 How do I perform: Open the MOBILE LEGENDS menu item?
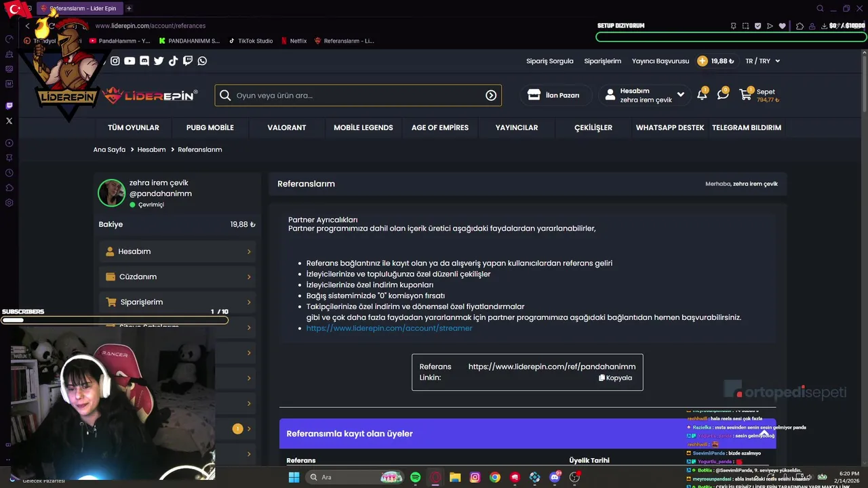363,127
